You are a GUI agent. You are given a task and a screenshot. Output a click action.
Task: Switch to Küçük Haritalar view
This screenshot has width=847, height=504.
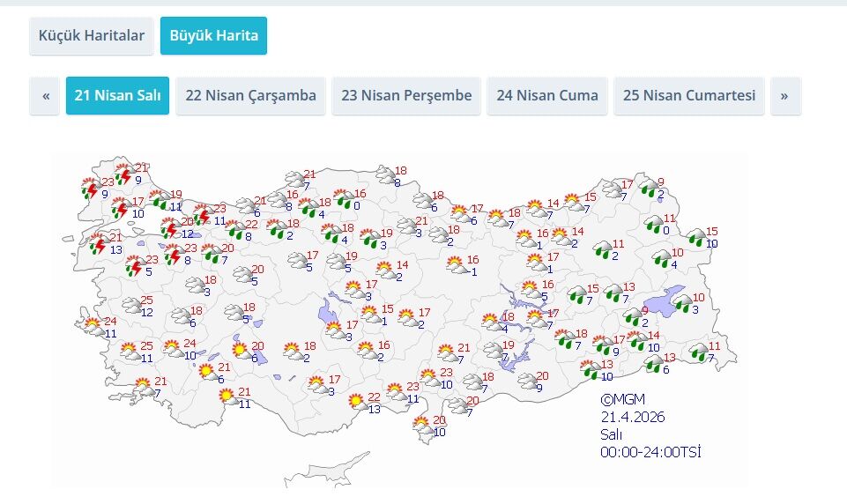click(x=92, y=36)
